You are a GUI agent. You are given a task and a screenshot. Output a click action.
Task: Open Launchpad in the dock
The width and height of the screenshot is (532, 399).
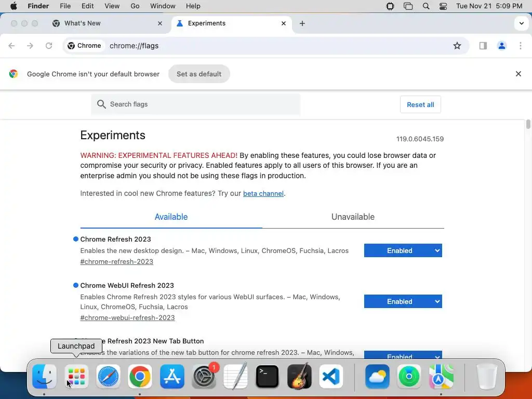[76, 376]
